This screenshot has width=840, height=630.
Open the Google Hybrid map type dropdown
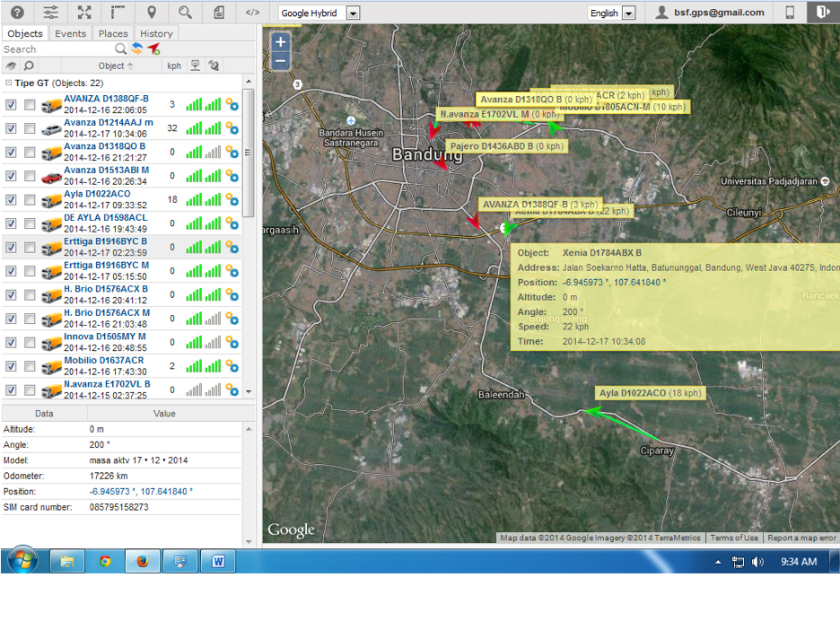(x=319, y=13)
